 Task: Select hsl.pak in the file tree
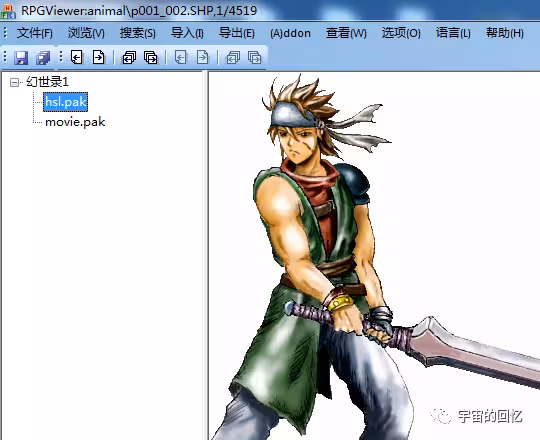coord(65,102)
